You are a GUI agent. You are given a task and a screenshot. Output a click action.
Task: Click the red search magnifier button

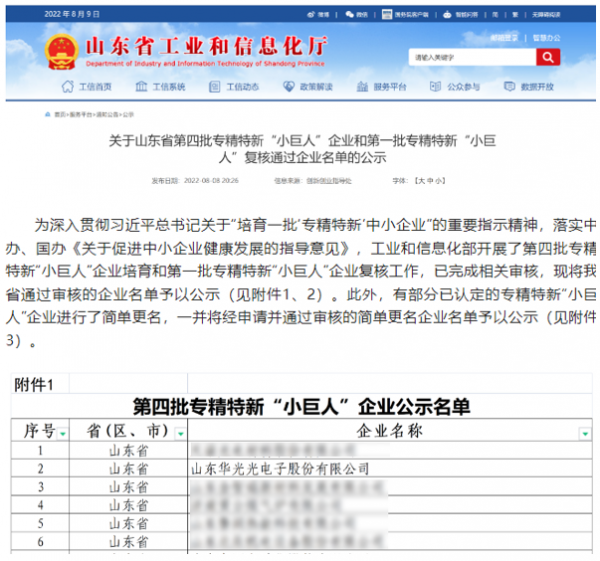point(547,57)
